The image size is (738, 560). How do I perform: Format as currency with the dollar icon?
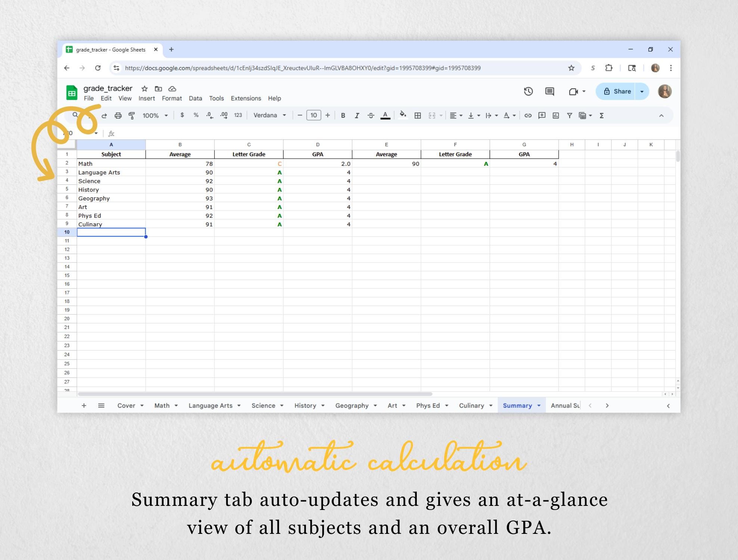tap(182, 115)
